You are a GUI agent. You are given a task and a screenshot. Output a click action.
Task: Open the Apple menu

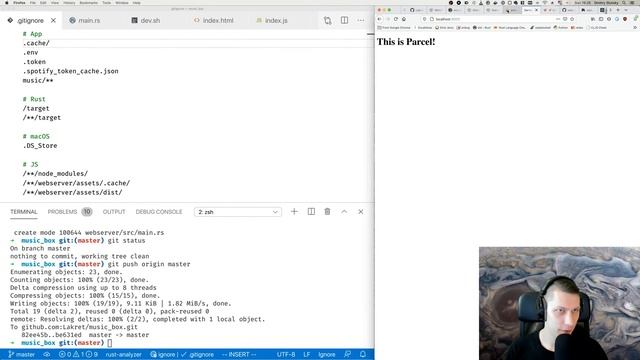point(7,3)
